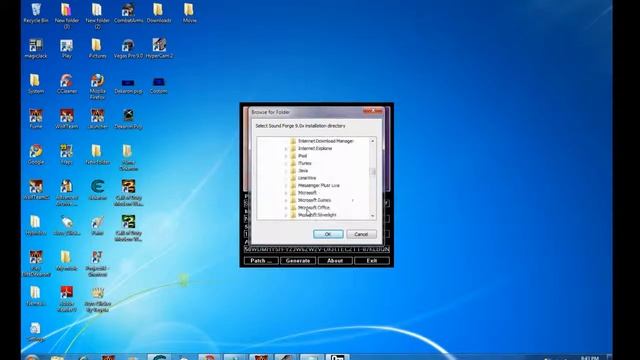Expand the Internet Explorer tree node
The height and width of the screenshot is (360, 640).
pos(286,149)
